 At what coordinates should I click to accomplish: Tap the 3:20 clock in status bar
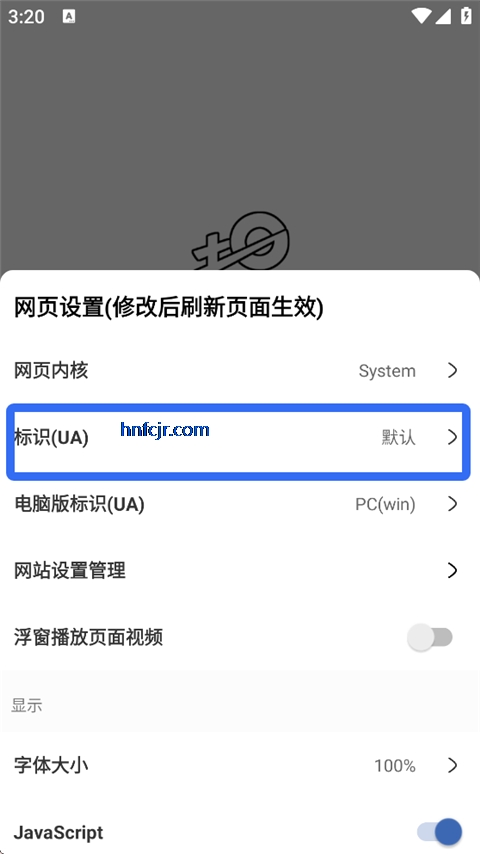26,16
